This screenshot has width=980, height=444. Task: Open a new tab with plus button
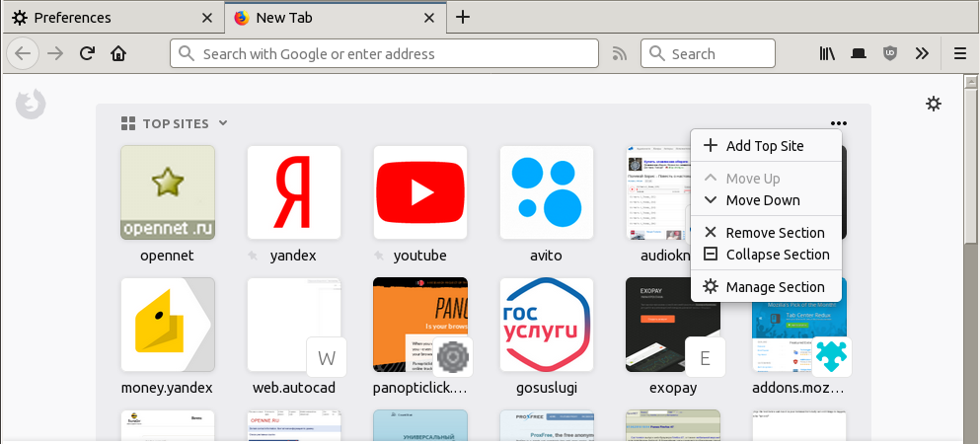pos(463,17)
